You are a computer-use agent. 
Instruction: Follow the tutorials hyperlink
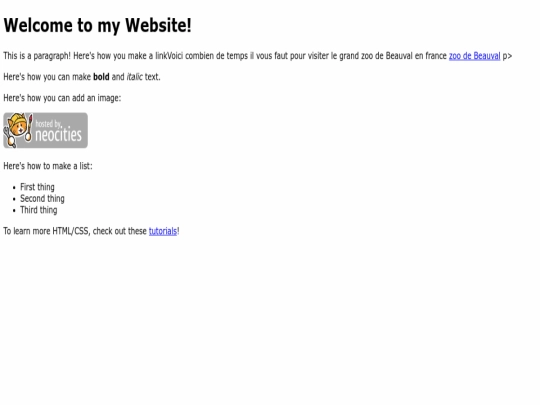(163, 231)
